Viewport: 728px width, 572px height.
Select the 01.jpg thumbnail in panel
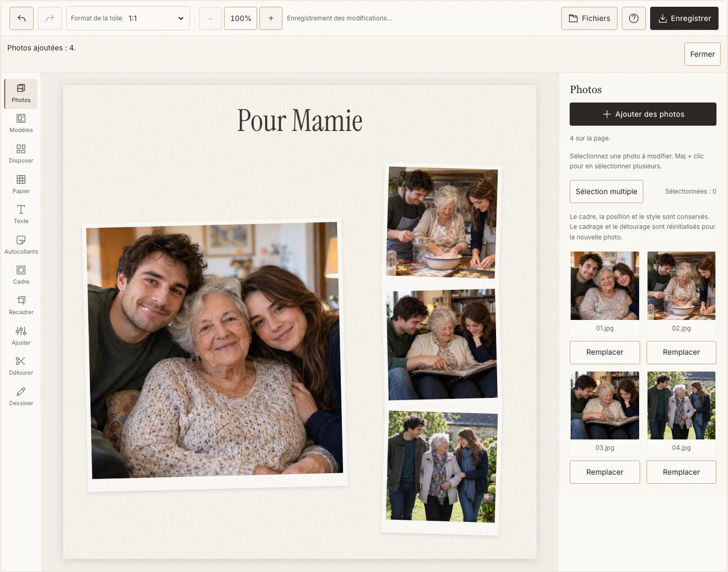(x=605, y=286)
